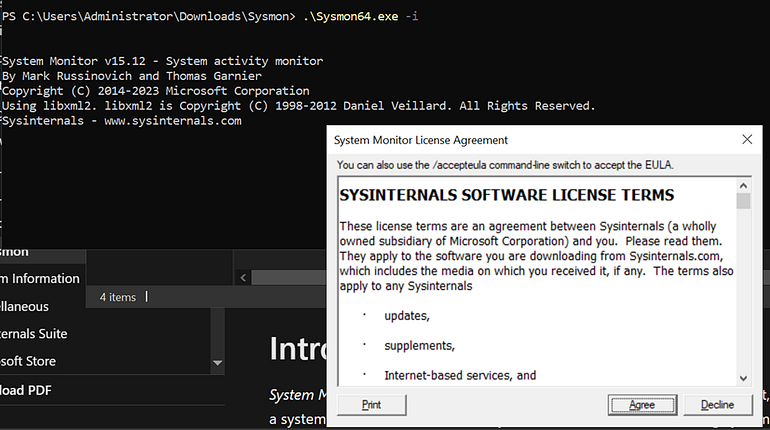
Task: Open the Microsoft Store sidebar link
Action: pyautogui.click(x=28, y=361)
